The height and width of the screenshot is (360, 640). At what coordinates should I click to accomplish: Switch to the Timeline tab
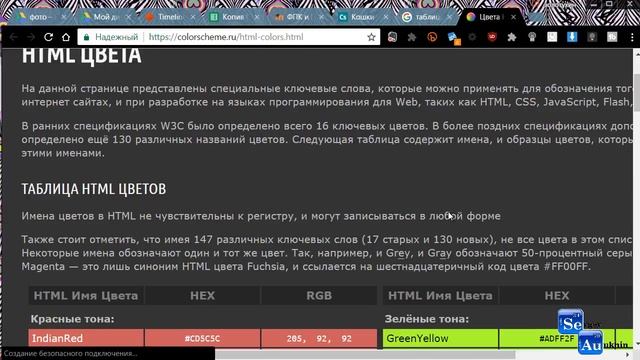[168, 17]
